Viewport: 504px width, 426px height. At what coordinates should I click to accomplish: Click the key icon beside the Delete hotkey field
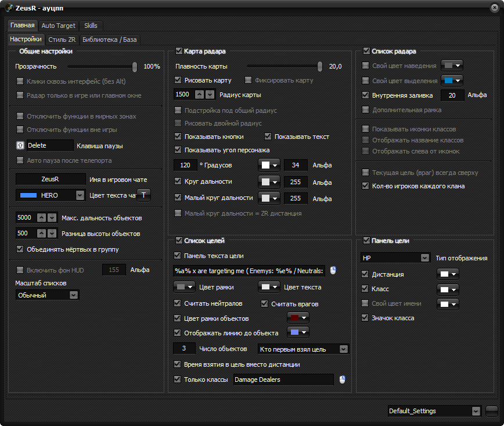coord(20,145)
